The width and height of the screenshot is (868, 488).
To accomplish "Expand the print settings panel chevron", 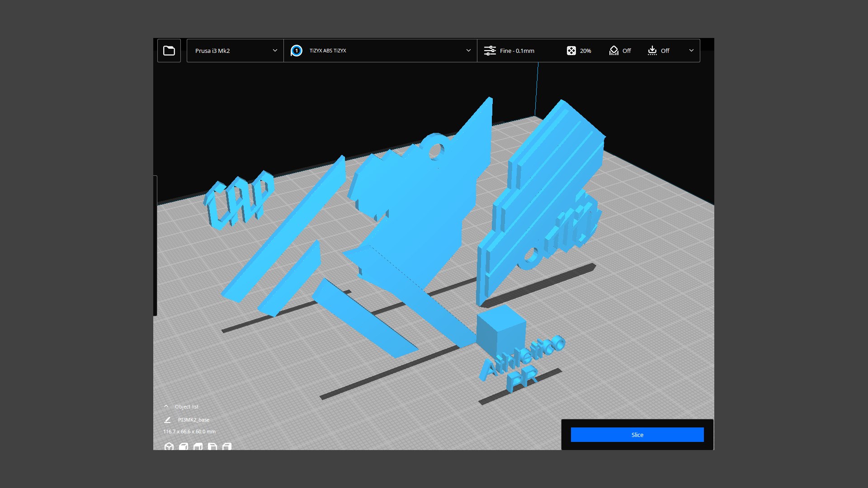I will pos(691,51).
